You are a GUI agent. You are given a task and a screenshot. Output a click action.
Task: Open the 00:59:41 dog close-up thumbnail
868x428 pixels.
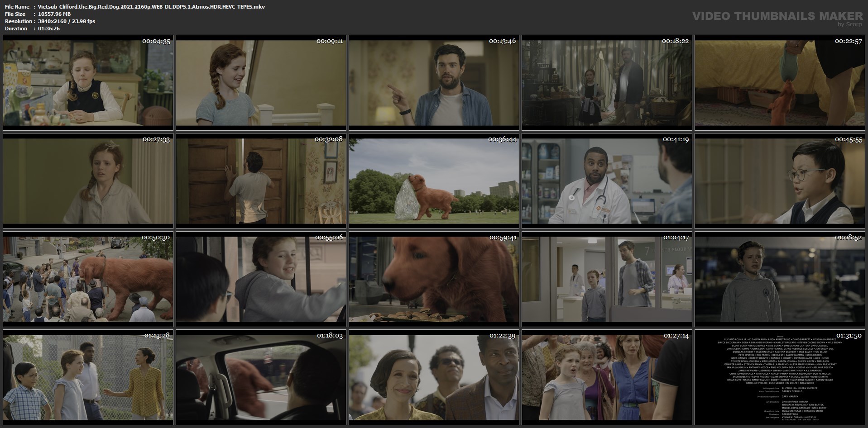click(x=434, y=279)
